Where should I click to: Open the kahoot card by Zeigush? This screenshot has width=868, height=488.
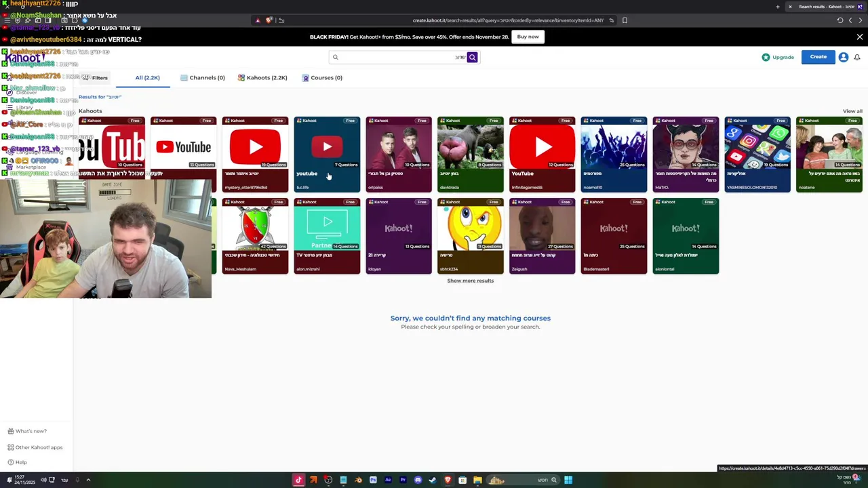(x=542, y=236)
